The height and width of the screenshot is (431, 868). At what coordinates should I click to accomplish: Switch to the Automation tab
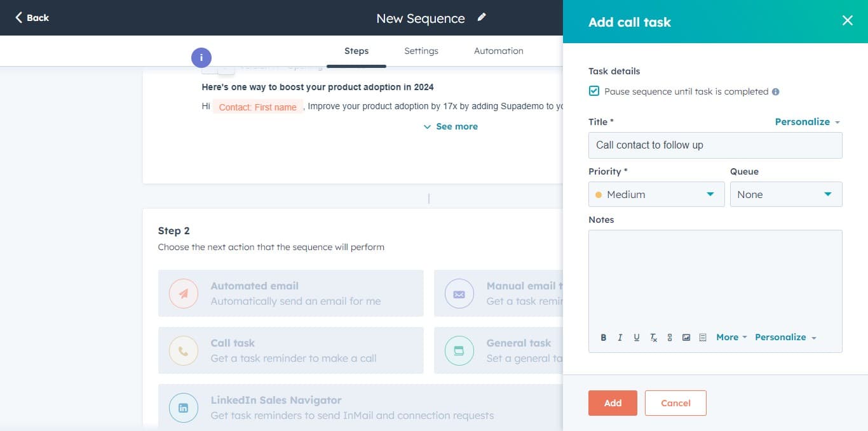pyautogui.click(x=498, y=51)
